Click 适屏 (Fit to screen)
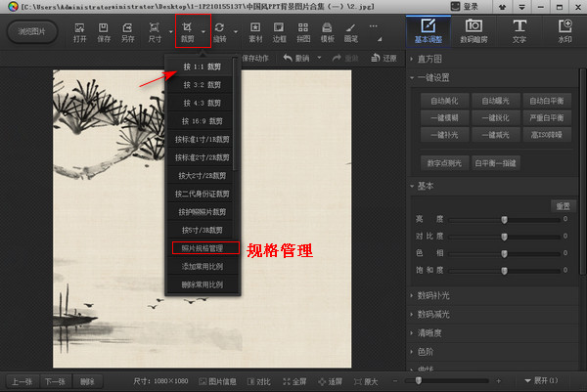This screenshot has height=392, width=587. tap(330, 381)
